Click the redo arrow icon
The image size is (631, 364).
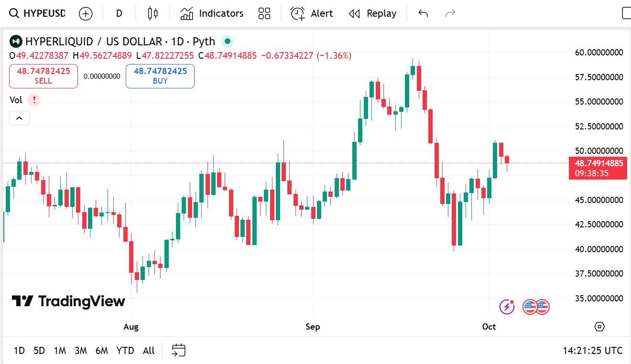pyautogui.click(x=450, y=13)
